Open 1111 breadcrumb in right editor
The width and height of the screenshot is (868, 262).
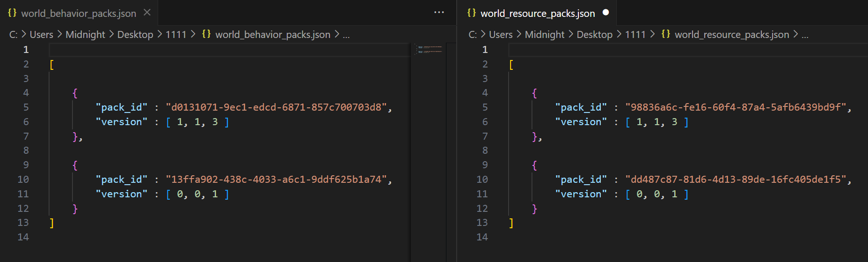[635, 35]
